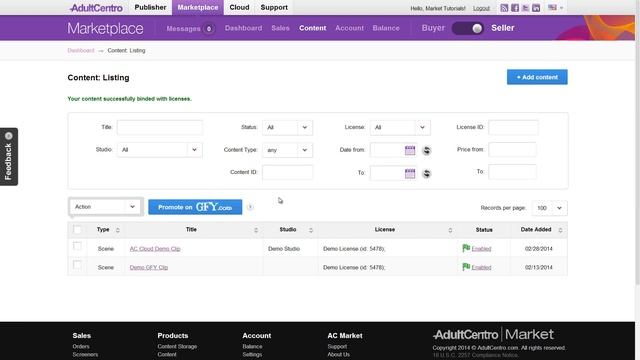The height and width of the screenshot is (360, 640).
Task: Open footer Support link under AC Market
Action: coord(337,347)
